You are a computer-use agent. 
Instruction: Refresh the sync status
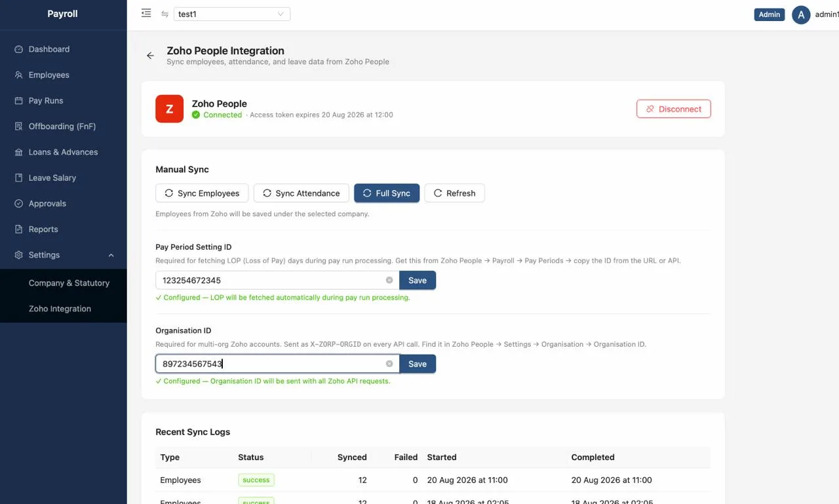[454, 193]
